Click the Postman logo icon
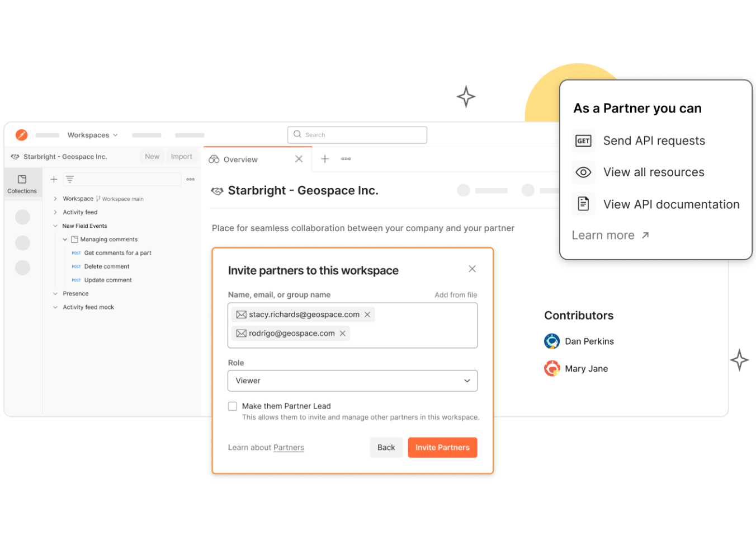This screenshot has width=756, height=544. tap(21, 135)
